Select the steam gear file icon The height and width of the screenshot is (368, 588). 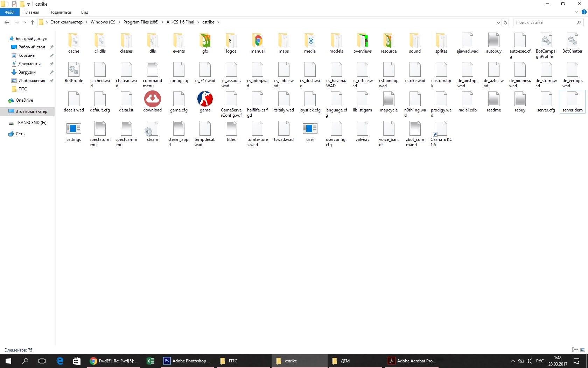[153, 129]
